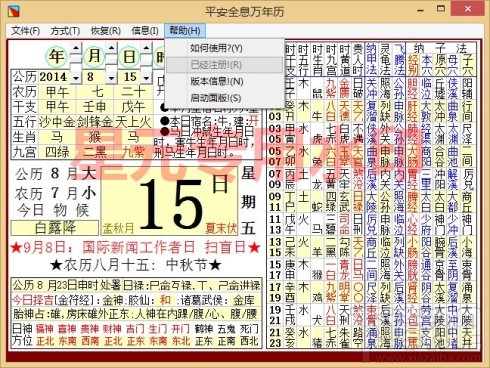Decrease the day with the down arrow
The width and height of the screenshot is (490, 368).
[146, 78]
